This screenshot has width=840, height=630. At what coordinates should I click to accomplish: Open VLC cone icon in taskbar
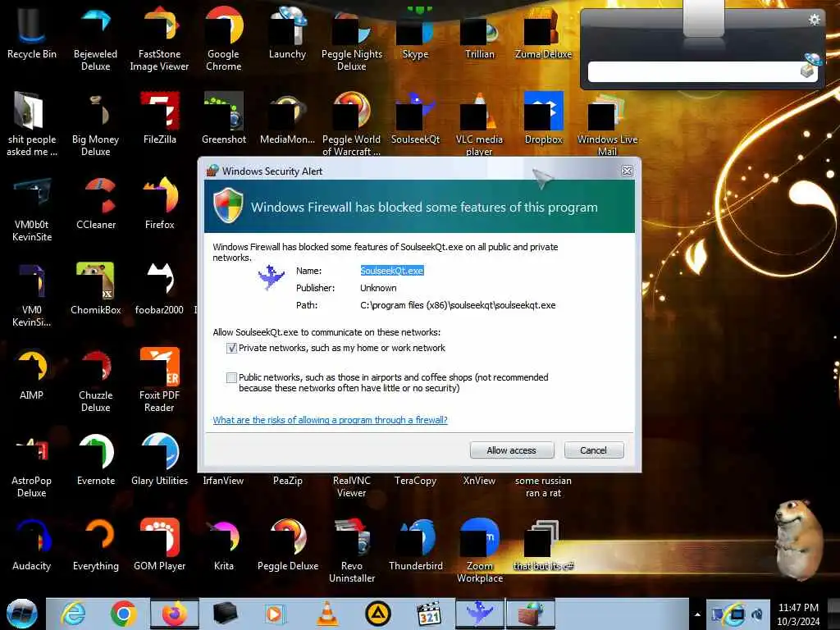pyautogui.click(x=327, y=614)
